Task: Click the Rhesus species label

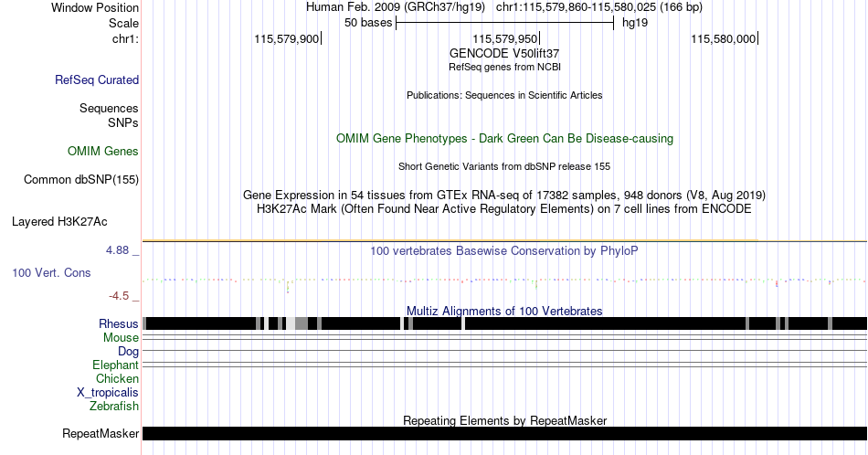Action: [119, 323]
